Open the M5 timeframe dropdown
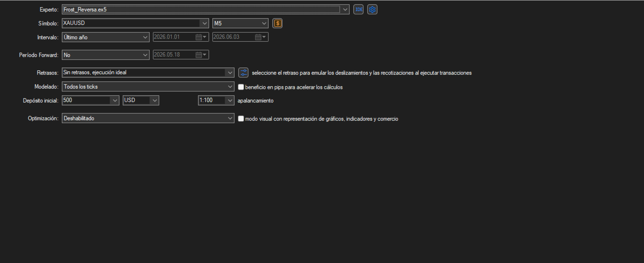Screen dimensions: 644x263 tap(264, 23)
